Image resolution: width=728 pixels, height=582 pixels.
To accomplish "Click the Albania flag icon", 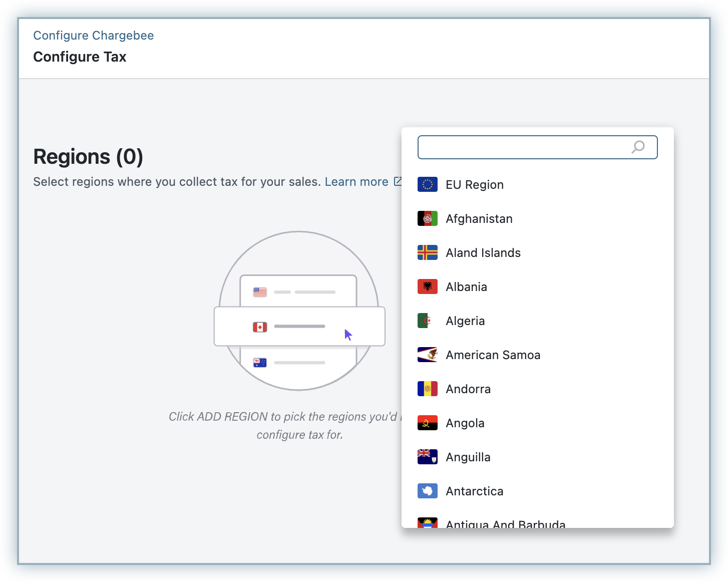I will [427, 286].
